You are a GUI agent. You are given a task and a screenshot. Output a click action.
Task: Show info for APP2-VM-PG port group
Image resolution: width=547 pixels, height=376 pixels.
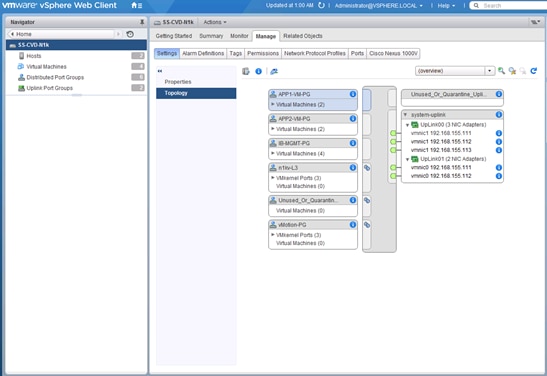click(353, 119)
